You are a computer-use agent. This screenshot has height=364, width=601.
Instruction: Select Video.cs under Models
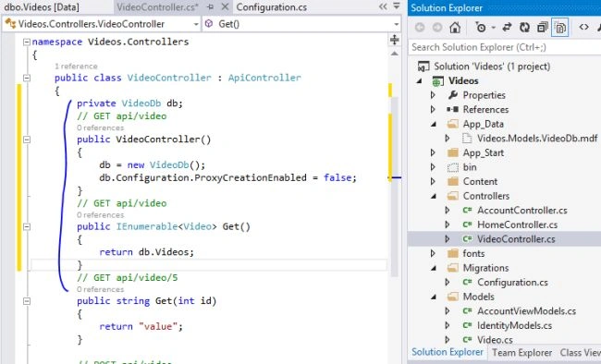click(495, 340)
